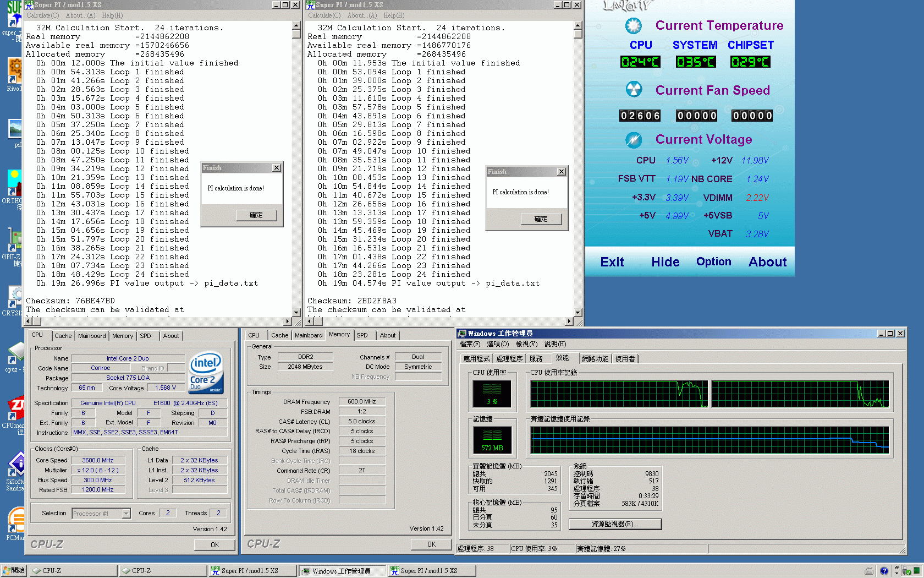Open Calculate(C) menu in left Super PI window
The image size is (924, 578).
(x=42, y=15)
